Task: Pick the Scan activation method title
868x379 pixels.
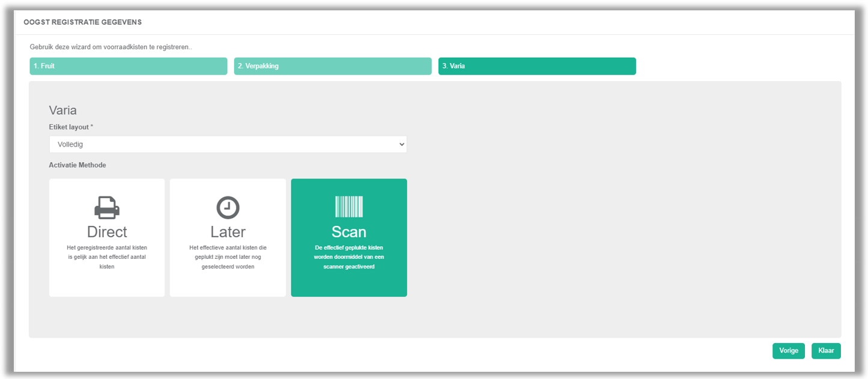Action: [348, 232]
